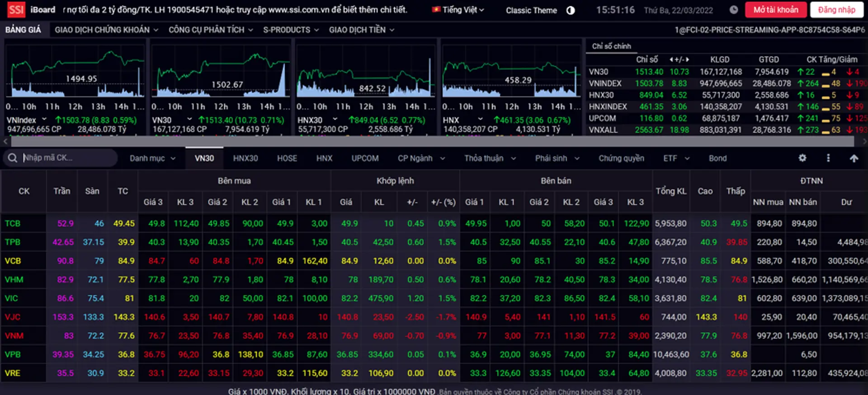Toggle the Classic Theme contrast switch
Viewport: 868px width, 395px height.
[571, 10]
